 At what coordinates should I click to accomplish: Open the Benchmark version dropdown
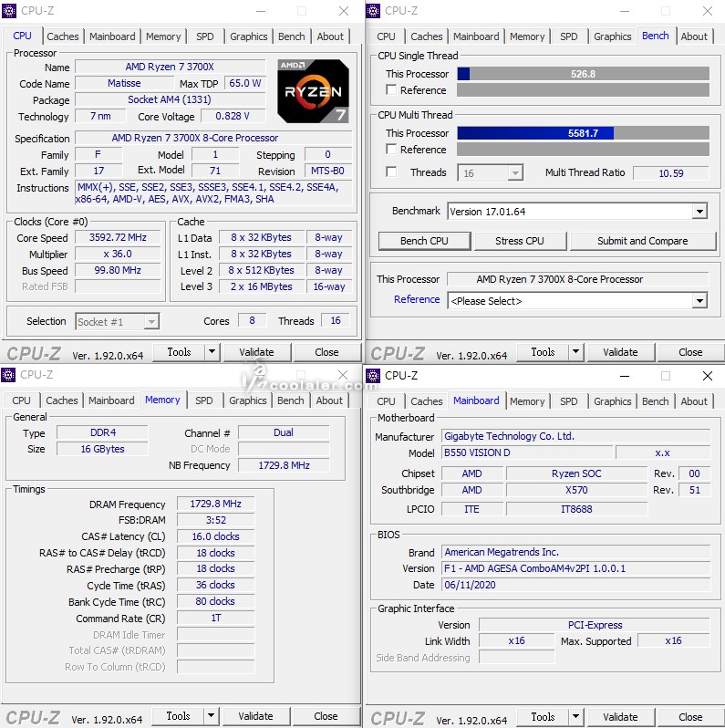pos(699,212)
